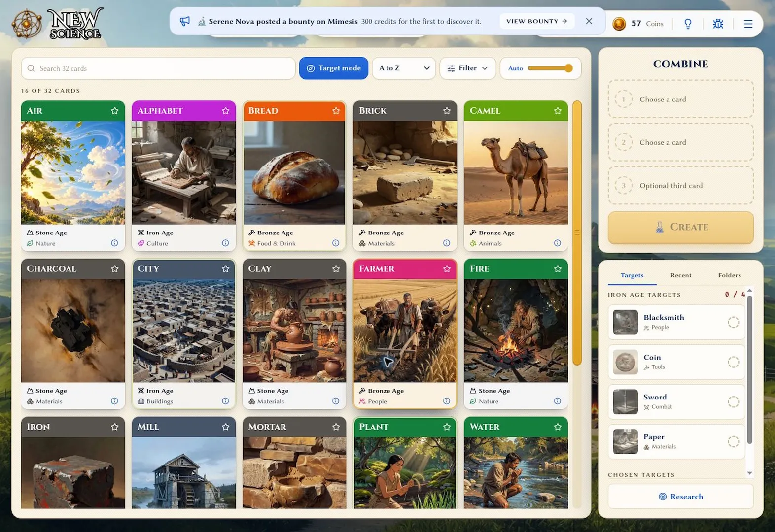Favorite the Charcoal card star
The height and width of the screenshot is (532, 775).
pyautogui.click(x=115, y=269)
